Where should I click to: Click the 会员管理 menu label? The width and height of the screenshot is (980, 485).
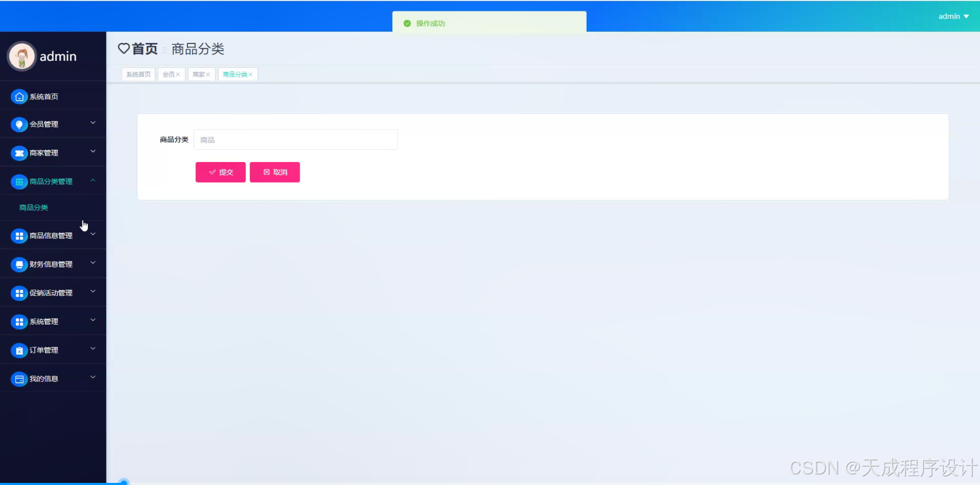(44, 124)
